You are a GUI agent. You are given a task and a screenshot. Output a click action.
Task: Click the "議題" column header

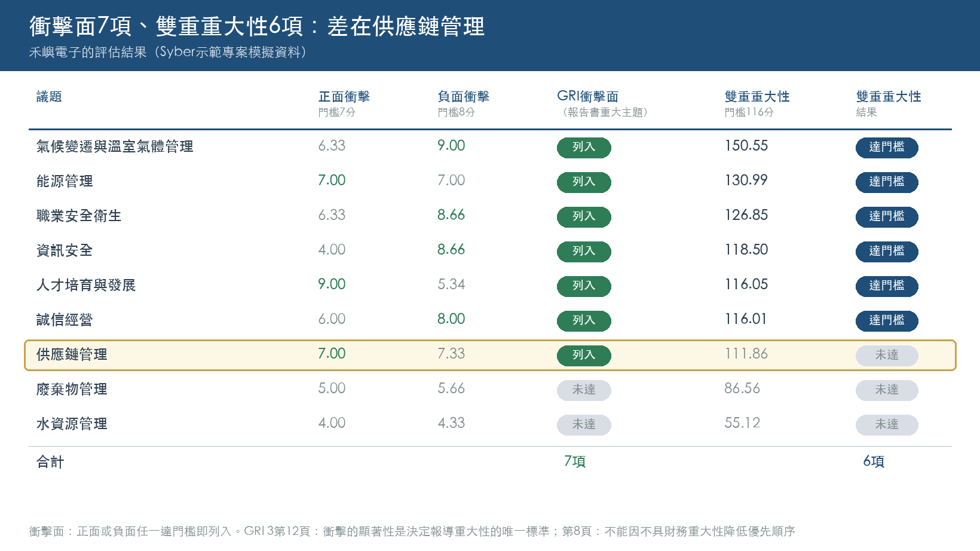click(49, 97)
